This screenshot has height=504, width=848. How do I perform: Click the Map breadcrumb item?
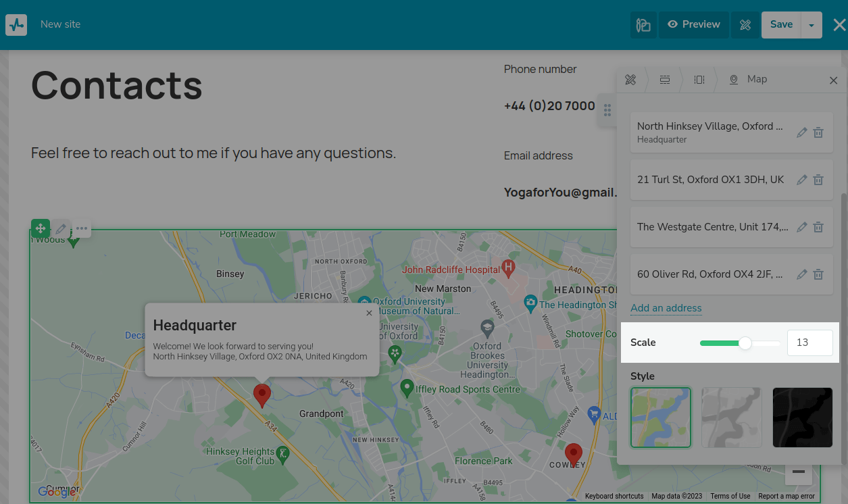[749, 80]
